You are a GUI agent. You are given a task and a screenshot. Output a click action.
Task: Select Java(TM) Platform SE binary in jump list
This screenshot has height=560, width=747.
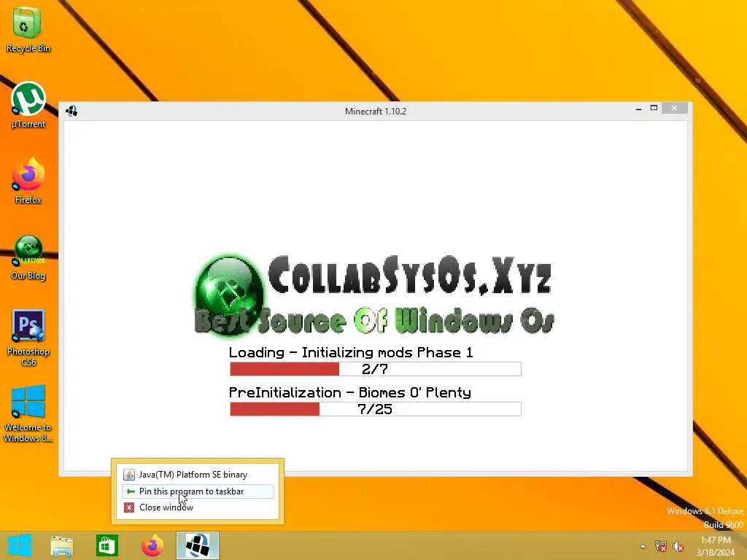click(198, 475)
